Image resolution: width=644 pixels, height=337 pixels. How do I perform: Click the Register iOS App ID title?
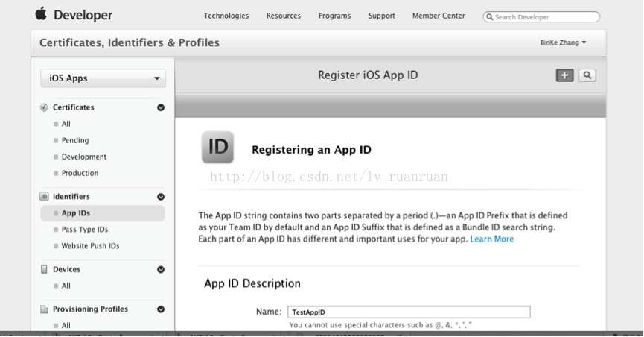(x=368, y=75)
